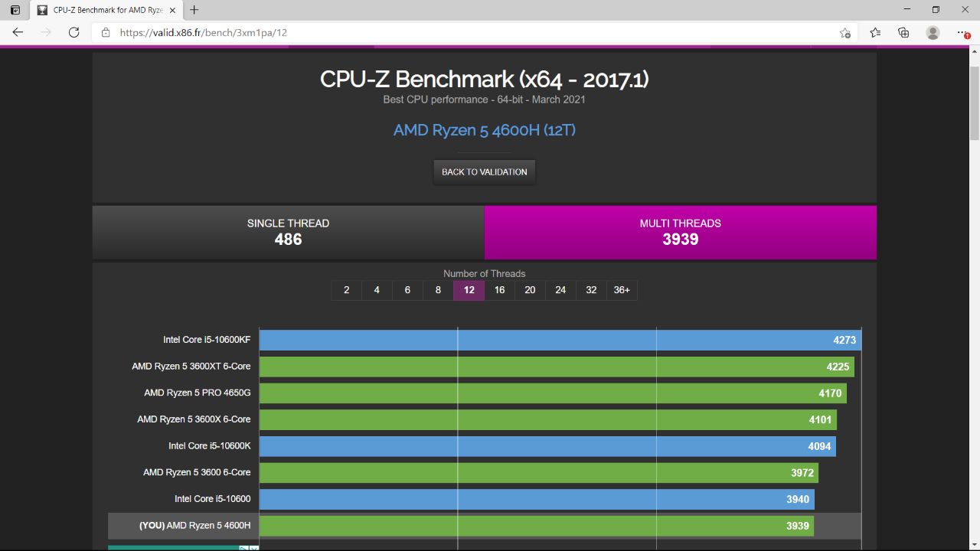Click the 4273 score bar
980x551 pixels.
(x=560, y=340)
